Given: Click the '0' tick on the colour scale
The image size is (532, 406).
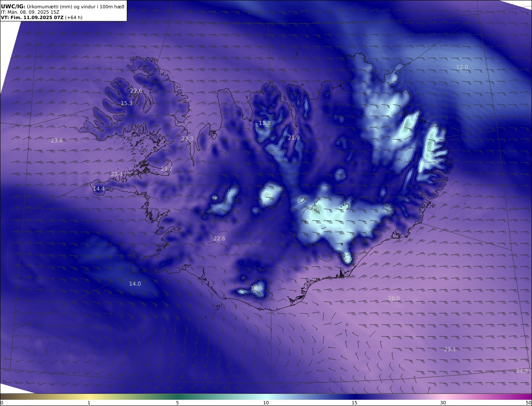Looking at the screenshot, I should (x=2, y=403).
